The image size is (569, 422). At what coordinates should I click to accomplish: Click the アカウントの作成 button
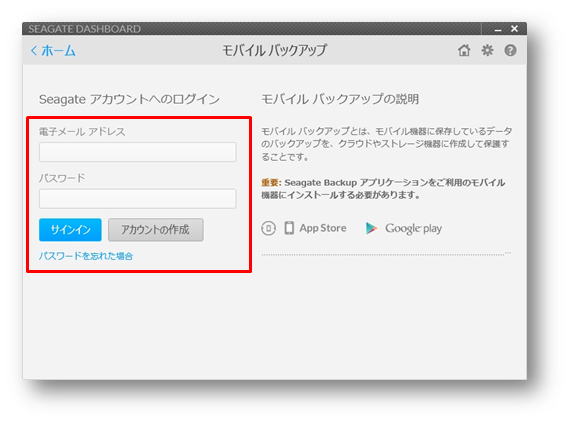click(156, 230)
